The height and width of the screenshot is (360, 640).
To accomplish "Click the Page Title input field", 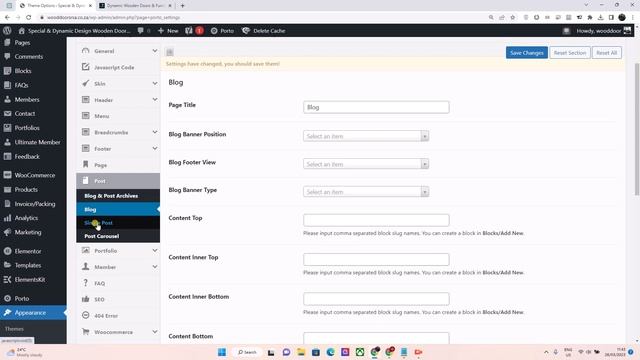I will click(376, 107).
